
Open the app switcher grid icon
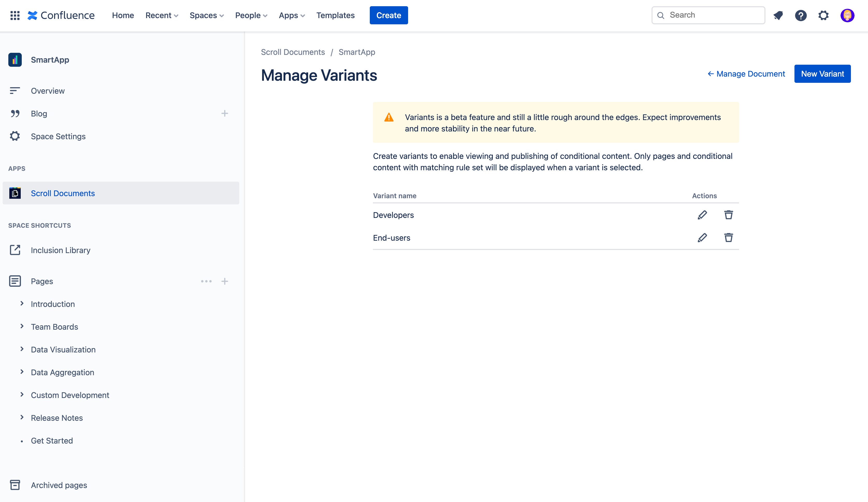(15, 15)
